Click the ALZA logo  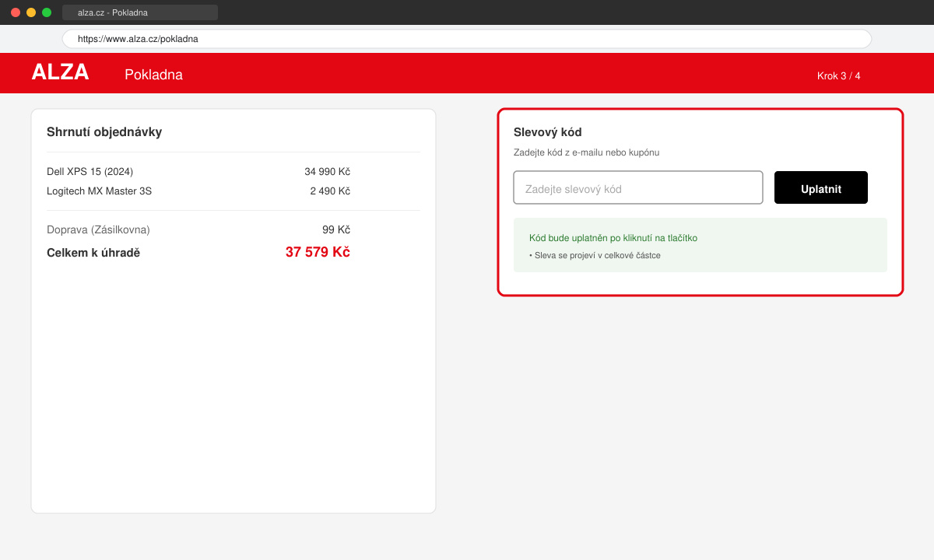pos(60,72)
